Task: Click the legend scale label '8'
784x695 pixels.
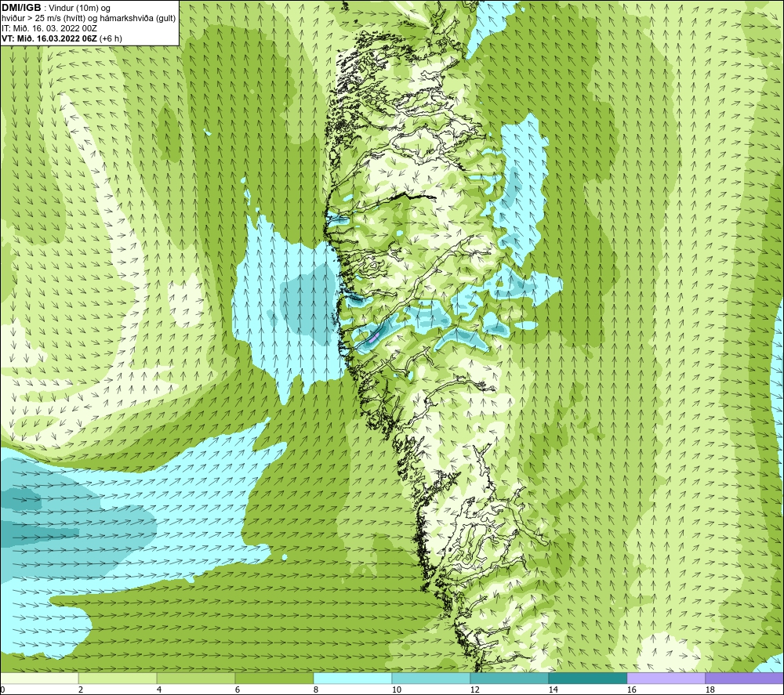Action: pos(315,690)
